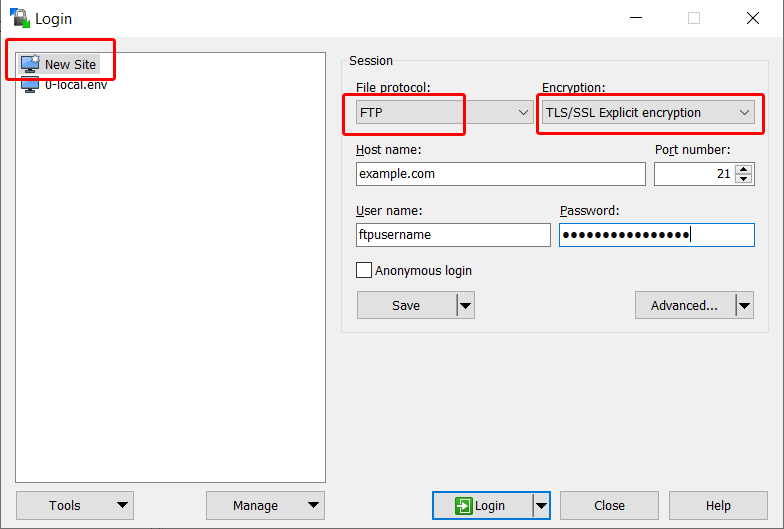784x529 pixels.
Task: Click the Host name field
Action: pos(500,174)
